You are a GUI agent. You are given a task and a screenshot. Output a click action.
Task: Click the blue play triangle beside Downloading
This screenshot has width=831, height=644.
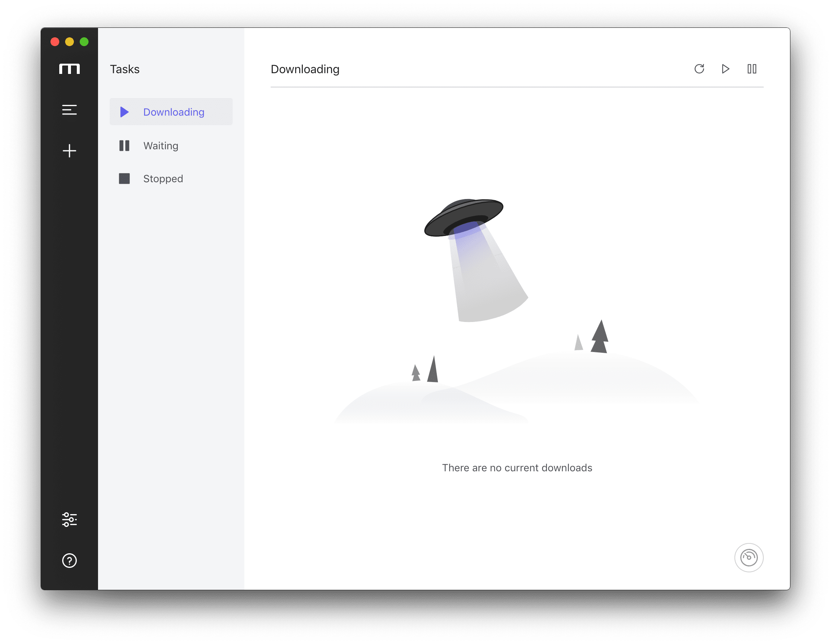click(x=124, y=112)
